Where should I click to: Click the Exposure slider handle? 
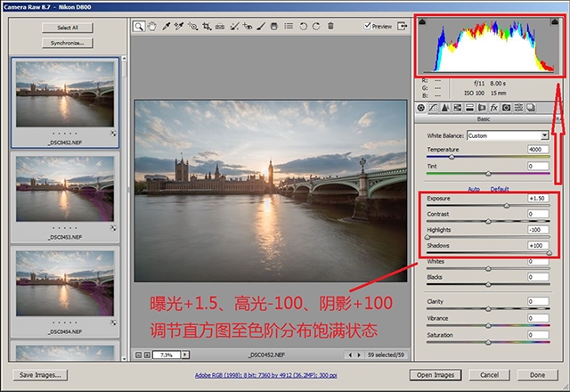pyautogui.click(x=507, y=205)
